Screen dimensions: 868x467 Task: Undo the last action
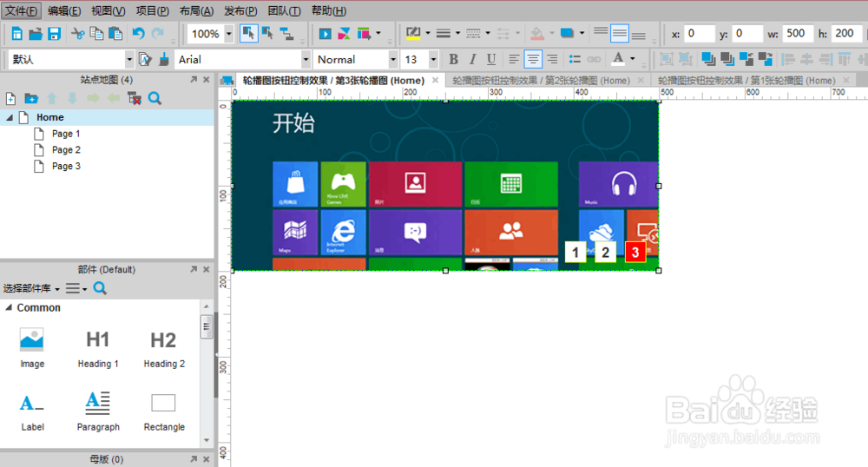tap(138, 35)
